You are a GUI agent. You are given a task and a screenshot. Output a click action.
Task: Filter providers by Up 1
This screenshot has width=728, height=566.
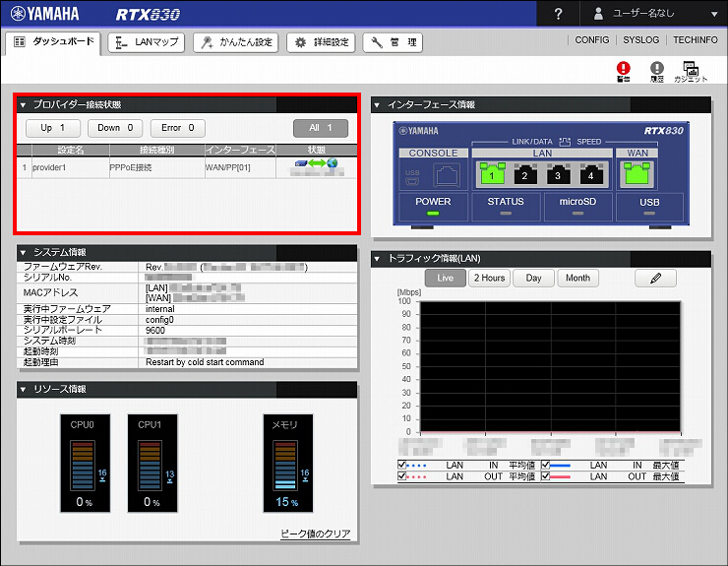(53, 128)
